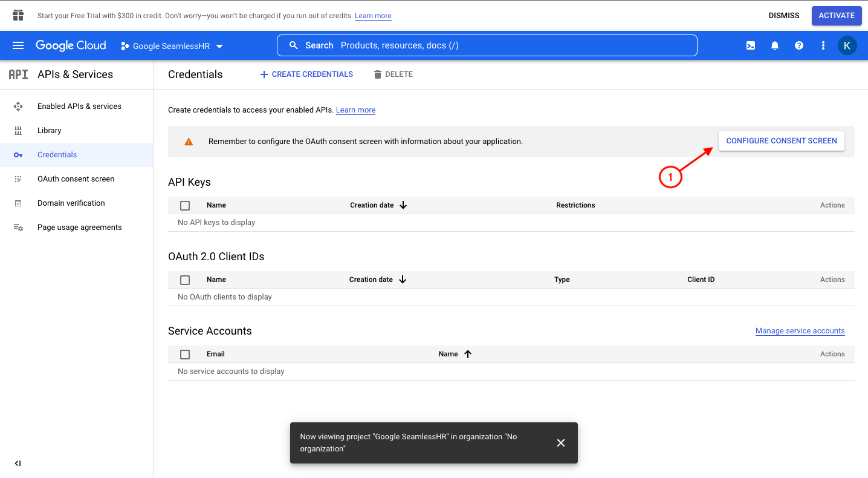Click CREATE CREDENTIALS
This screenshot has height=478, width=868.
pyautogui.click(x=306, y=74)
